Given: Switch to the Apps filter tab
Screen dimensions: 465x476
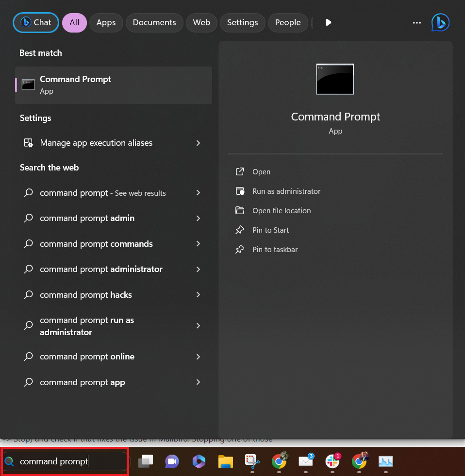Looking at the screenshot, I should click(x=106, y=22).
